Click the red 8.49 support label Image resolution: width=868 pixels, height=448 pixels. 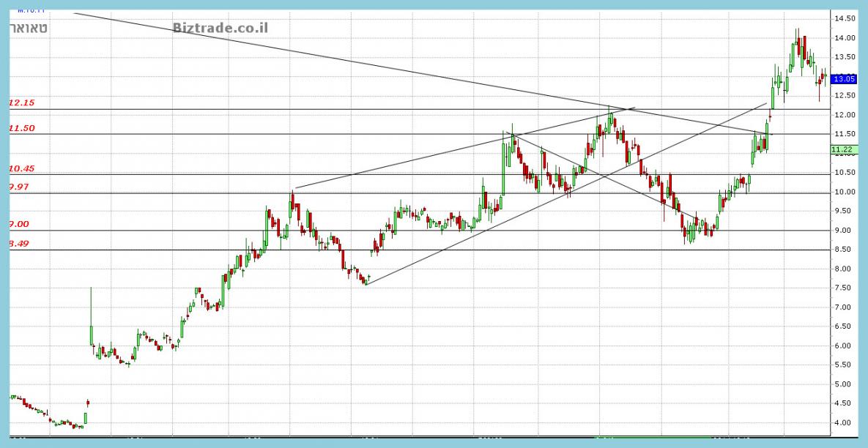pos(19,244)
